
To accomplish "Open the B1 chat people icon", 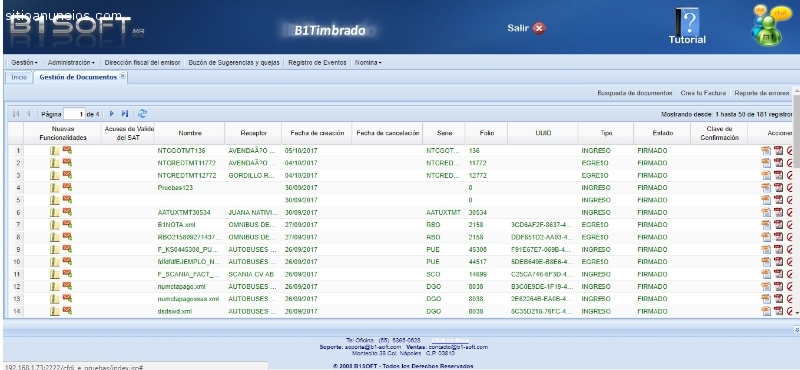I will coord(770,26).
